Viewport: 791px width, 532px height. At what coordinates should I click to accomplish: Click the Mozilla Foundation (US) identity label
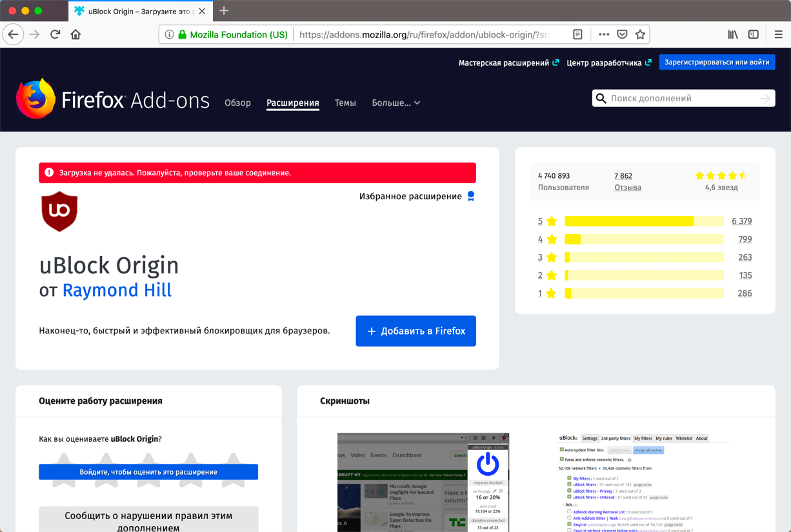click(x=239, y=35)
